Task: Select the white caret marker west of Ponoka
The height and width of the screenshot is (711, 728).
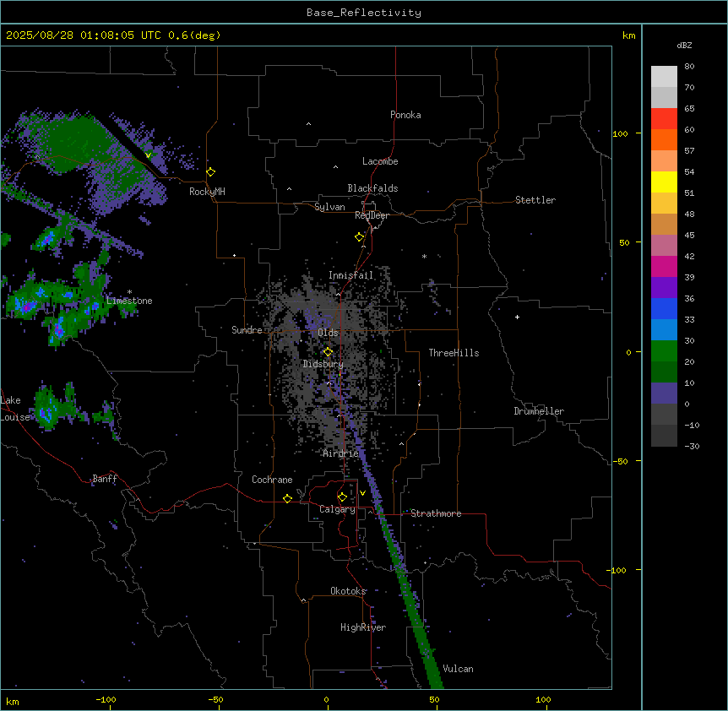Action: click(x=308, y=124)
